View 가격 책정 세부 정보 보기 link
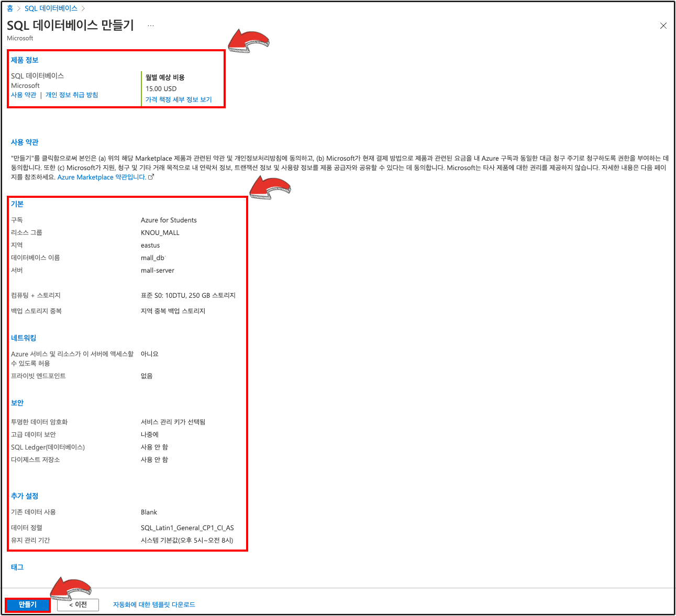This screenshot has width=676, height=616. tap(179, 99)
